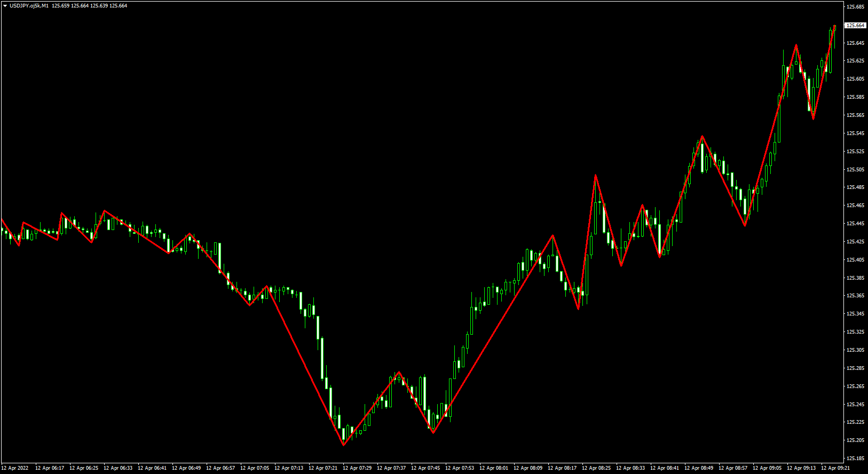Click the 125.365 price axis label
The height and width of the screenshot is (474, 868).
point(856,296)
